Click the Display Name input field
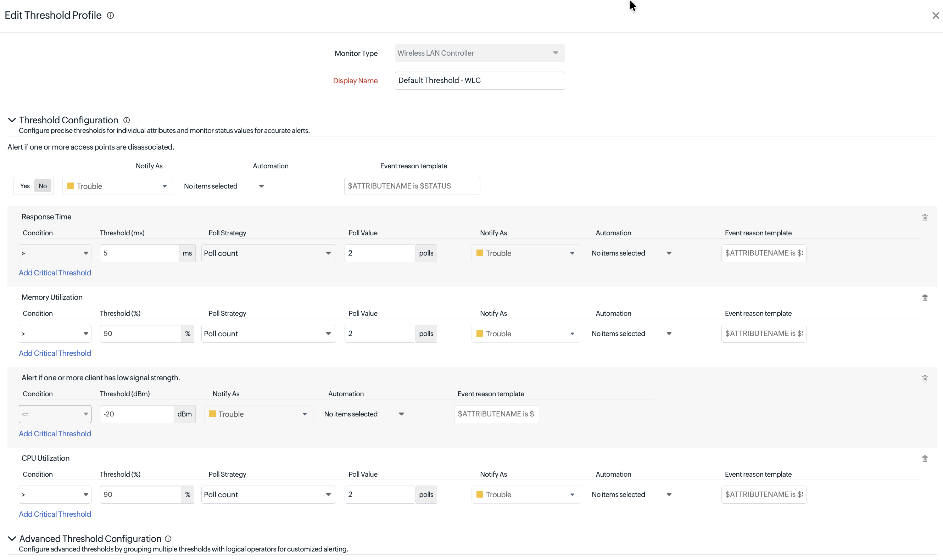Screen dimensions: 943x560 point(480,81)
